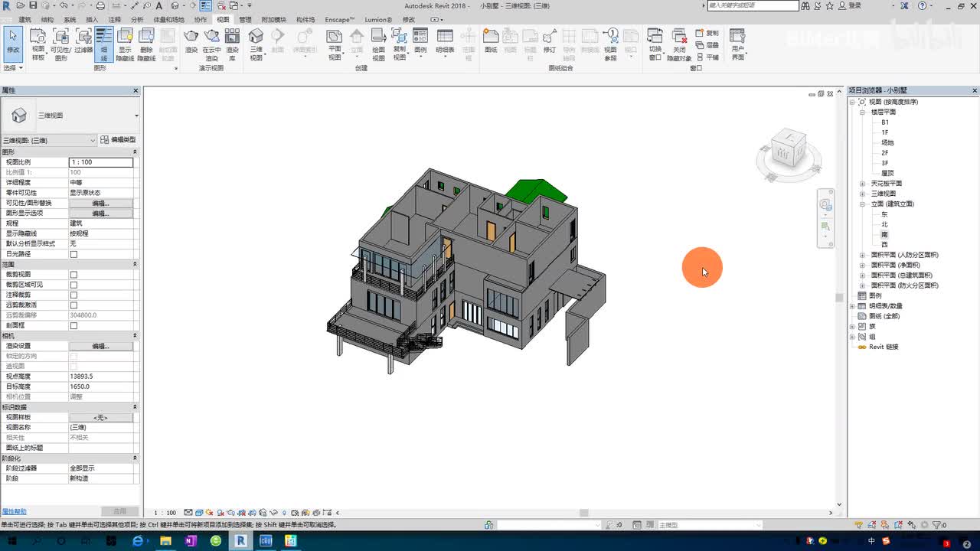Toggle the 日光路径 sun path checkbox
Viewport: 980px width, 551px height.
tap(73, 254)
